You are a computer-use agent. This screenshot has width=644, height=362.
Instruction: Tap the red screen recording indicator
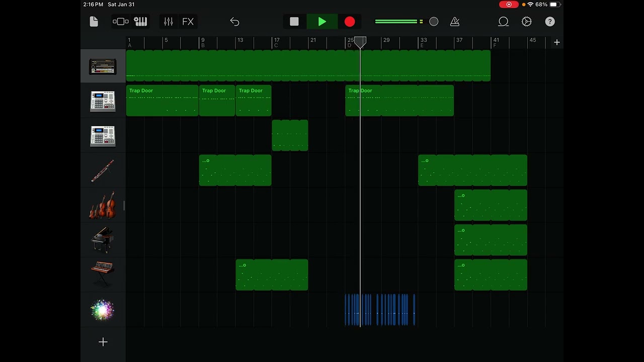point(509,5)
